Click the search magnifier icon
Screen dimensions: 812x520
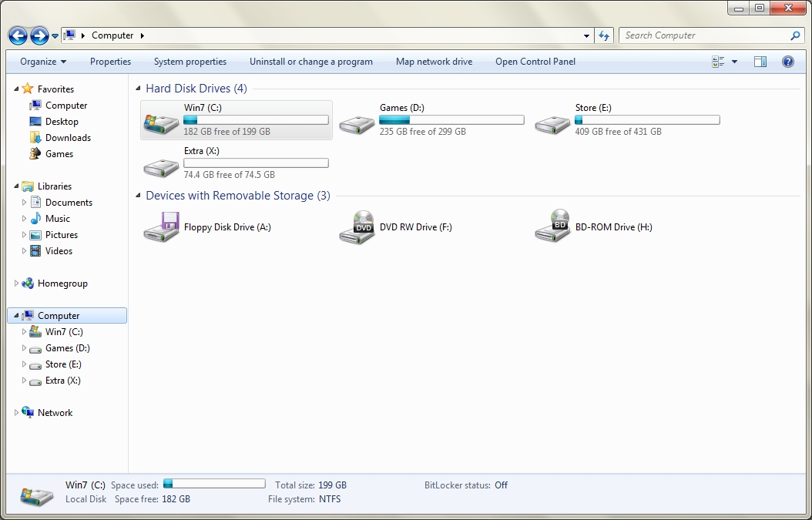[795, 35]
